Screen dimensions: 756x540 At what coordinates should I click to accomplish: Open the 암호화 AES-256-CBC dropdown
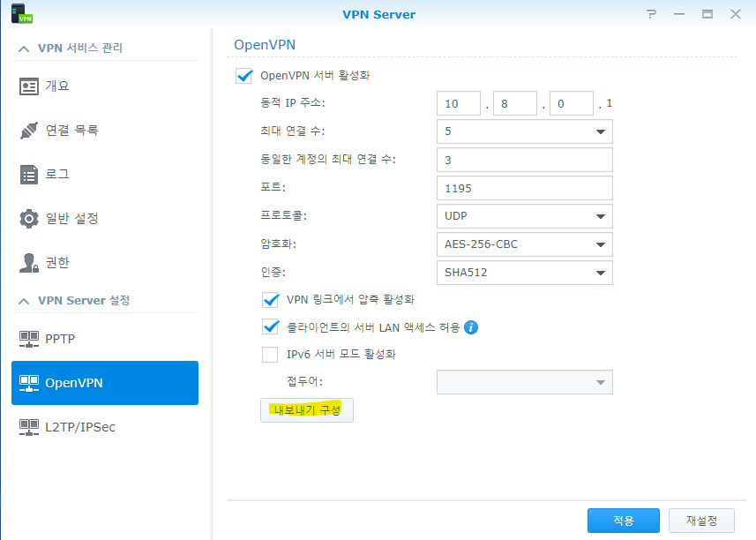[x=525, y=244]
